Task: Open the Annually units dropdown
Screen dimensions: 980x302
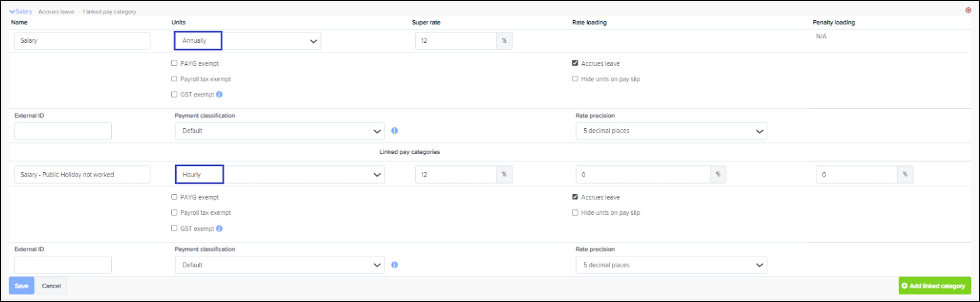Action: (247, 41)
